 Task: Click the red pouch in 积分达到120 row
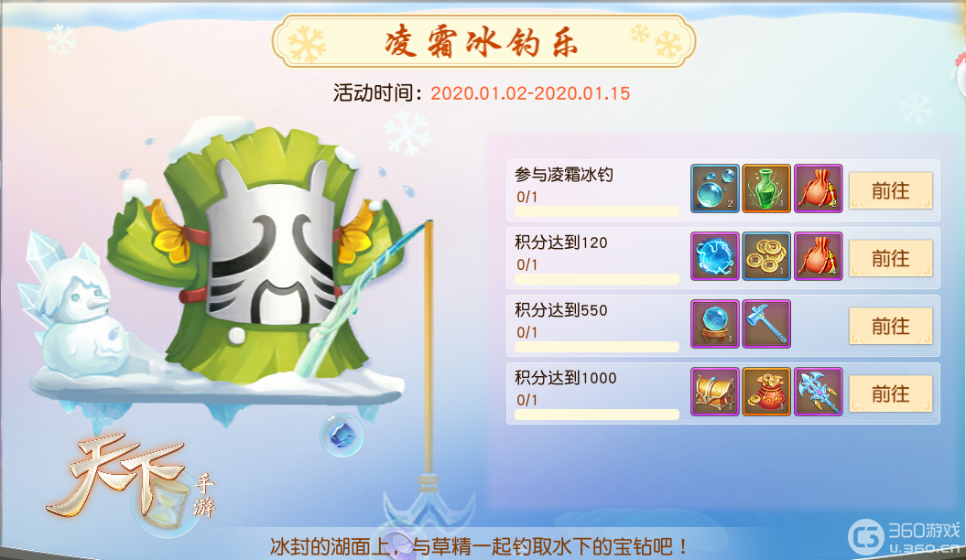(x=819, y=256)
